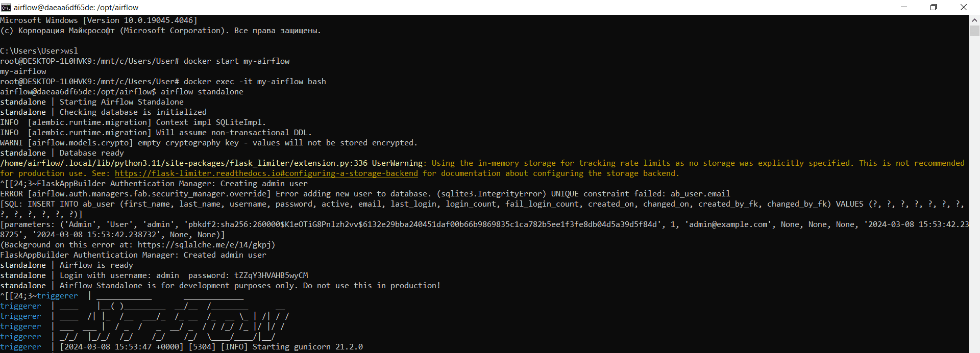Click the 'docker start my-airflow' command text
Viewport: 980px width, 353px height.
click(x=236, y=61)
